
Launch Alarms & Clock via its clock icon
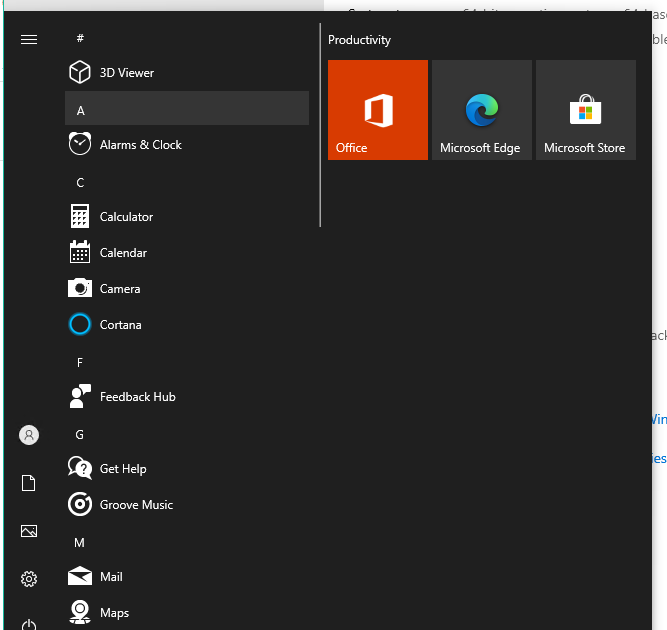point(80,144)
